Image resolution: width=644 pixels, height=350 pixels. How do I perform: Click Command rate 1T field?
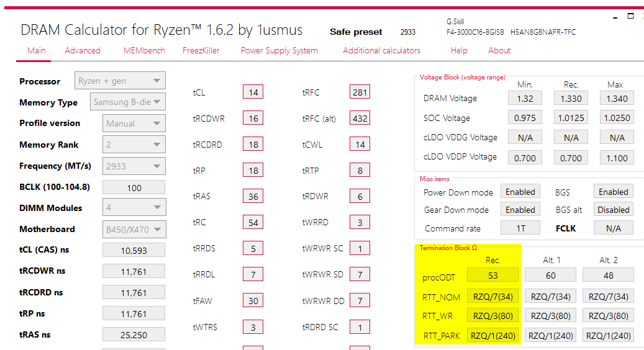(520, 228)
